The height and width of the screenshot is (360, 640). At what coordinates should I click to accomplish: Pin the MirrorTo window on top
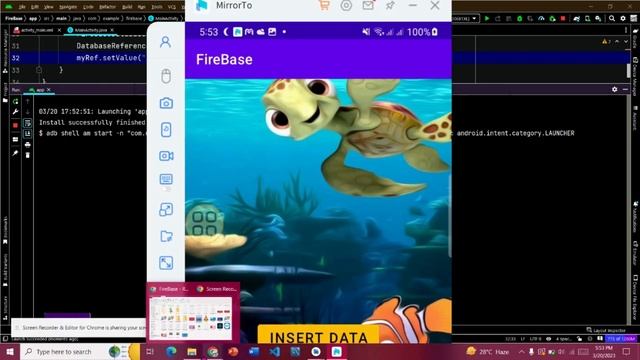coord(390,5)
